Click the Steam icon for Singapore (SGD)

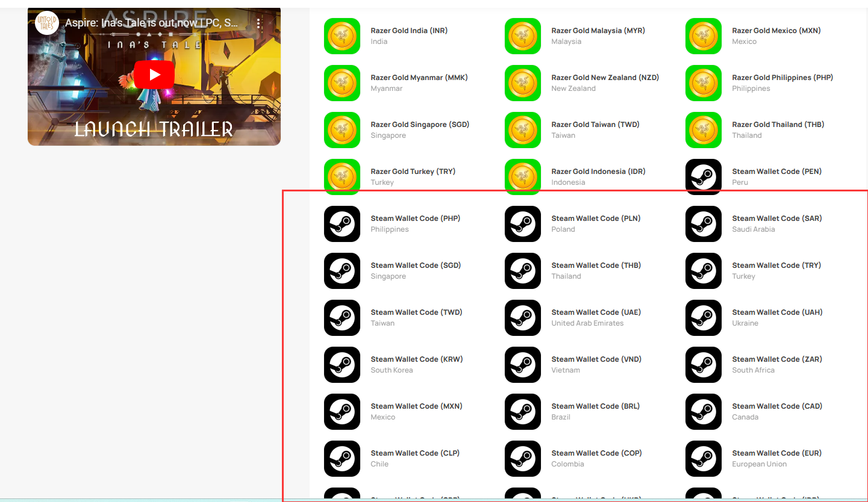pyautogui.click(x=342, y=271)
